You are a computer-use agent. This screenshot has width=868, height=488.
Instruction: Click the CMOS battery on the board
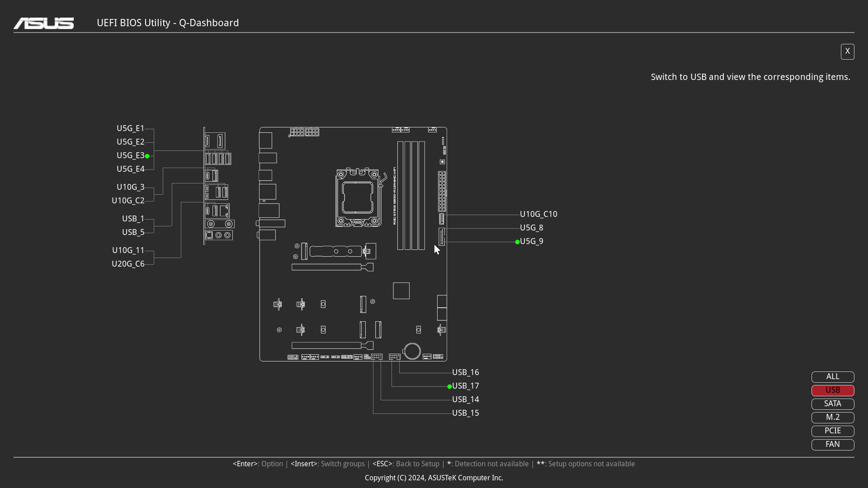tap(412, 351)
